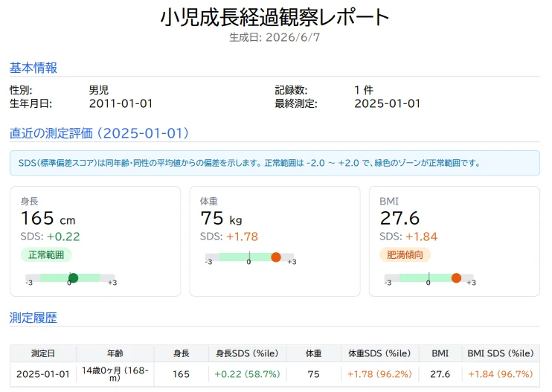Select the weight cell 75 in table

(x=313, y=374)
